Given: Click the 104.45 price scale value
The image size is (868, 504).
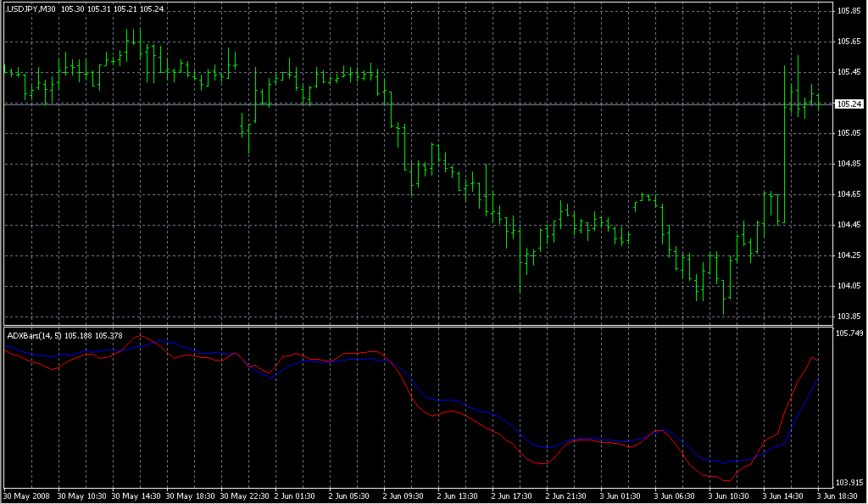Looking at the screenshot, I should pyautogui.click(x=848, y=225).
